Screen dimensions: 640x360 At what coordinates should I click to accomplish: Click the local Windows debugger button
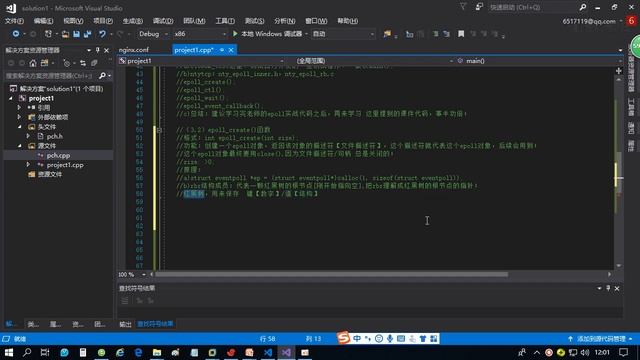pyautogui.click(x=267, y=34)
